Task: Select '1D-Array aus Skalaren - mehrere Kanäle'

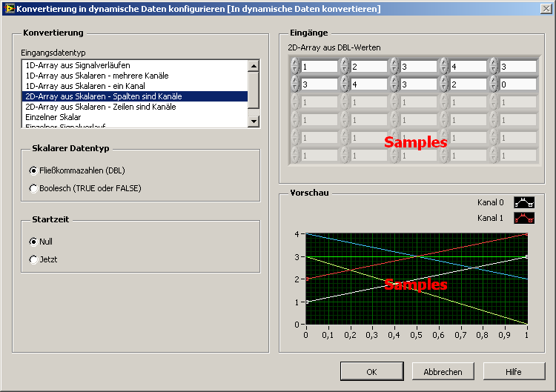Action: pos(135,76)
